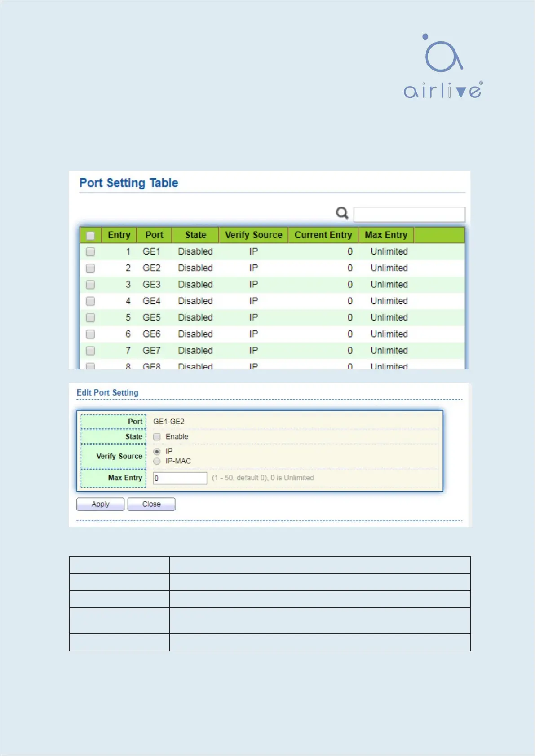Tick the GE4 entry checkbox

[x=90, y=301]
